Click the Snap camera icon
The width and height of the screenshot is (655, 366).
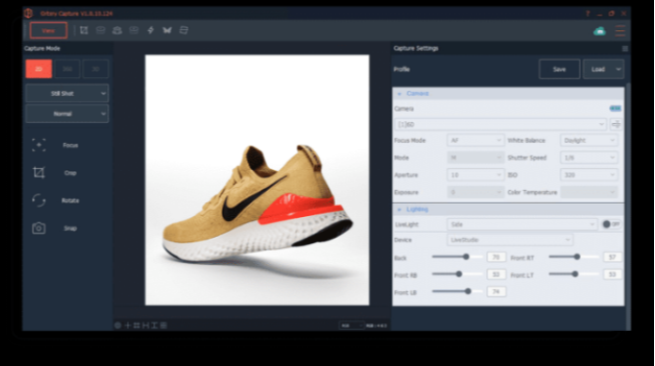pyautogui.click(x=39, y=228)
